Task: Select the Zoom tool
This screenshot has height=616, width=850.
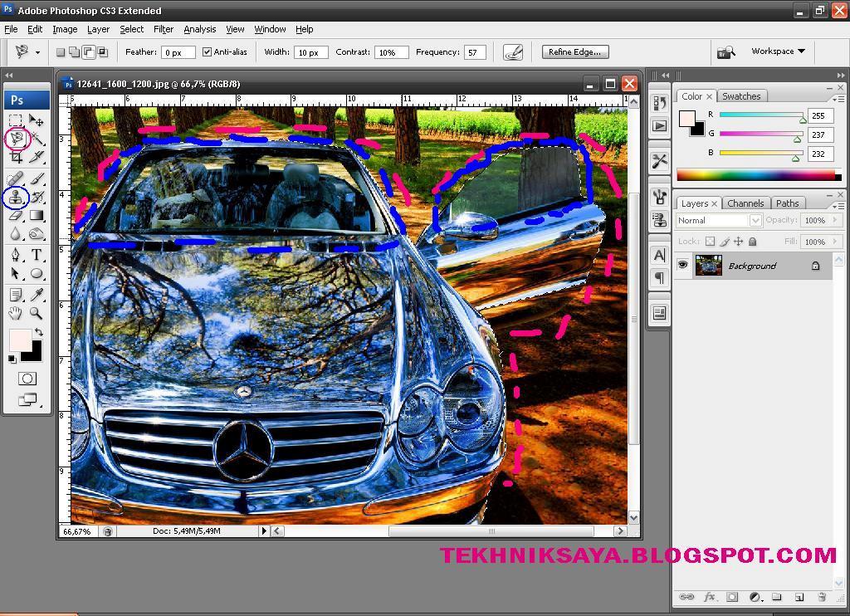Action: 37,314
